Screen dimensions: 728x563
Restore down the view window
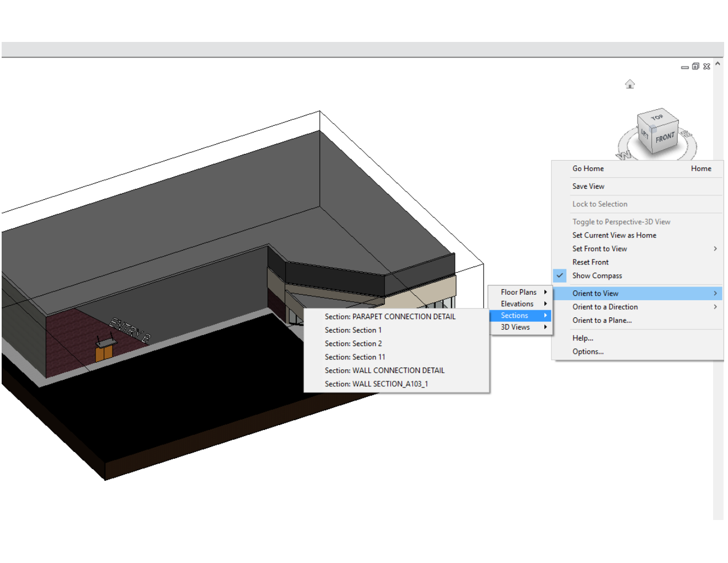[x=695, y=66]
